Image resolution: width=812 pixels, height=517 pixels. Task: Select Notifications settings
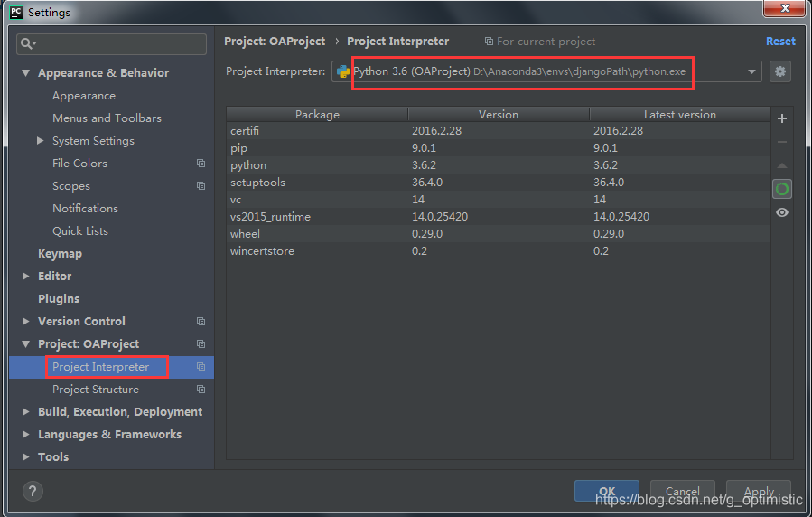[x=86, y=208]
